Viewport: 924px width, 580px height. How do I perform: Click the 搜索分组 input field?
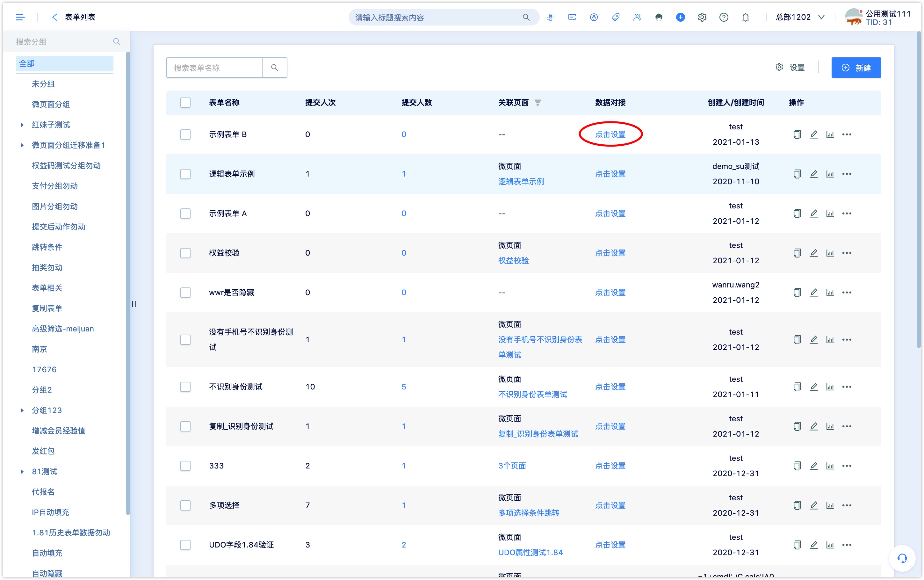[x=61, y=41]
